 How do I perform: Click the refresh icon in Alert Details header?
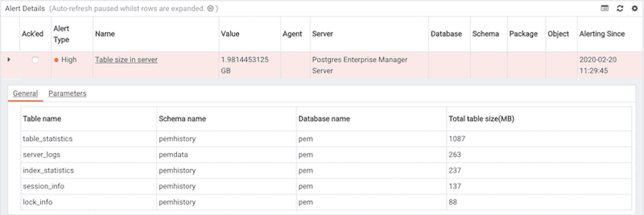point(620,8)
